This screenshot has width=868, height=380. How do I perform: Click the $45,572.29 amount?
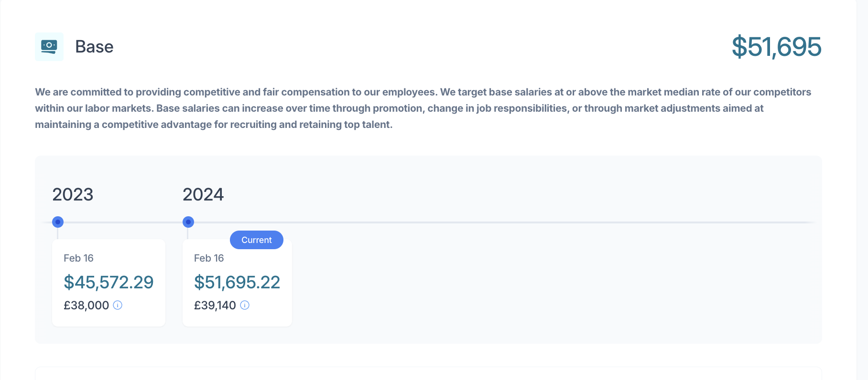pyautogui.click(x=108, y=282)
